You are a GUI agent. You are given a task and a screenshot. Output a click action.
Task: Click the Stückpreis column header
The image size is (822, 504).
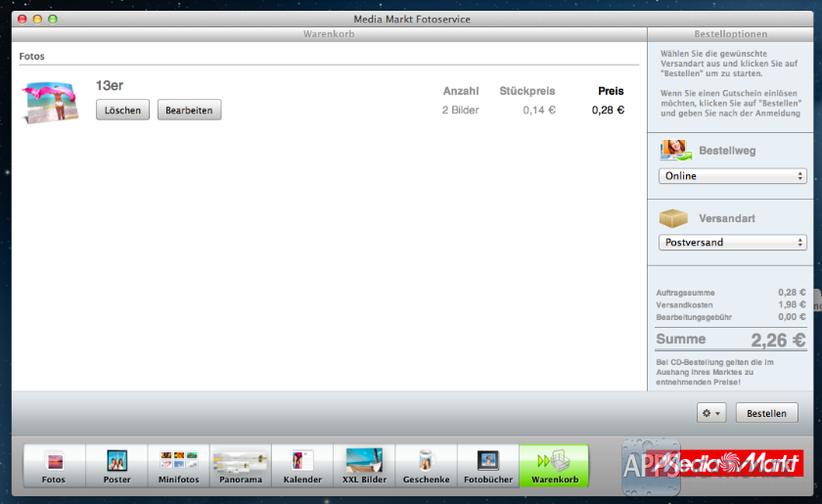[526, 91]
